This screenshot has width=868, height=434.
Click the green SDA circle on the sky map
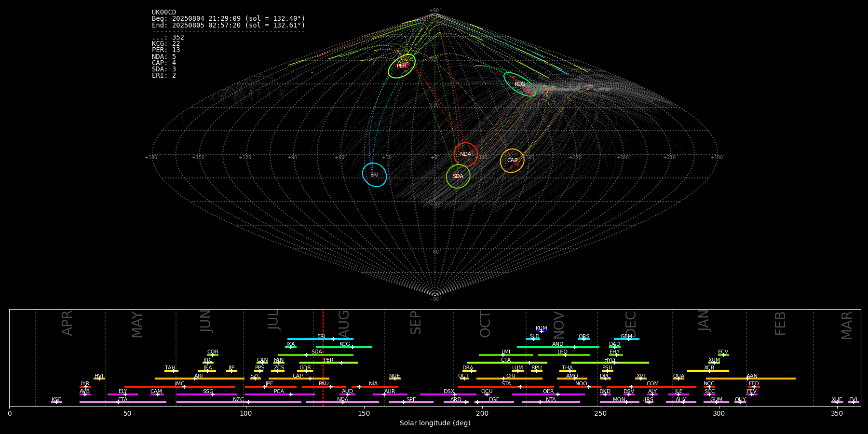tap(458, 176)
